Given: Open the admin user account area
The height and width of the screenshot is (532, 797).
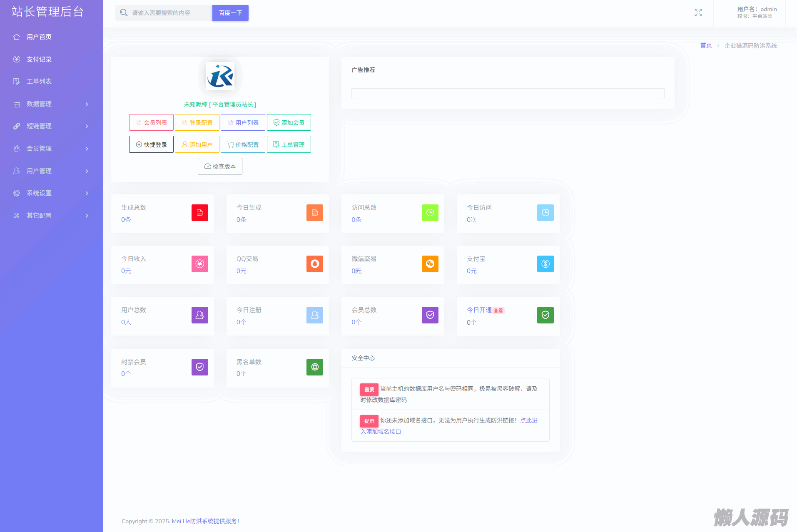Looking at the screenshot, I should [x=757, y=12].
